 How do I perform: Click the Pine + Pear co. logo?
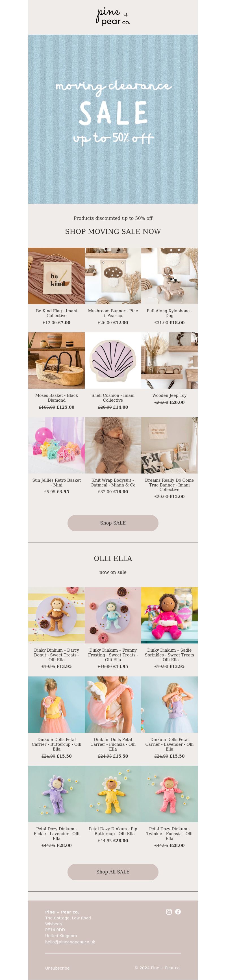coord(113,16)
